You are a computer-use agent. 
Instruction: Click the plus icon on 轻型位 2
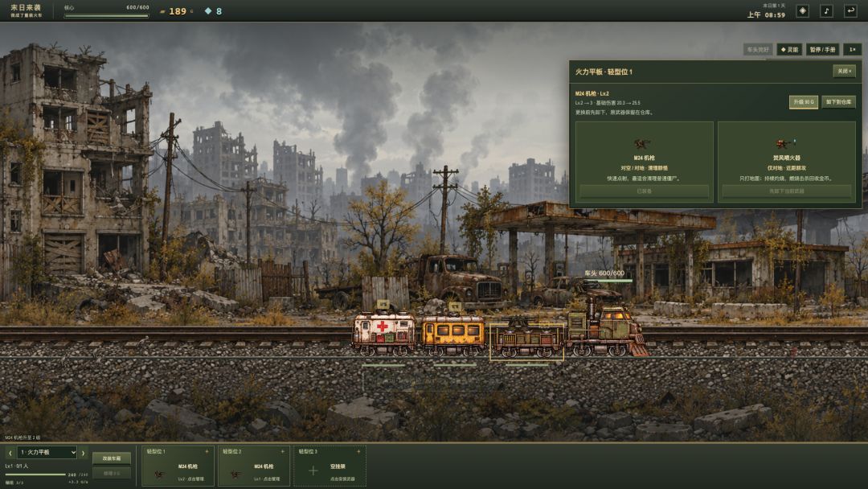[283, 452]
